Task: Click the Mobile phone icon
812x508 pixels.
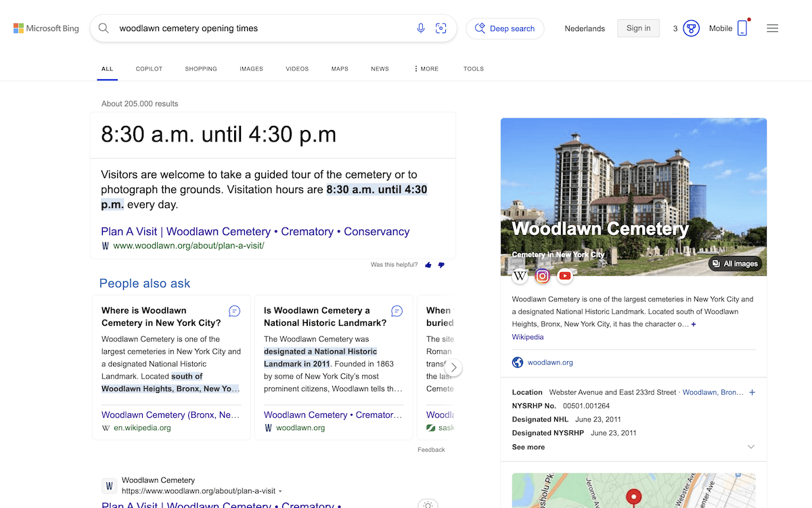Action: (x=742, y=28)
